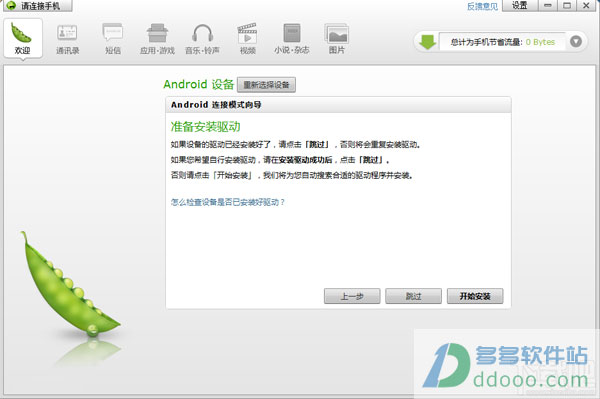
Task: Click the 请连接手机 title text
Action: click(x=40, y=6)
